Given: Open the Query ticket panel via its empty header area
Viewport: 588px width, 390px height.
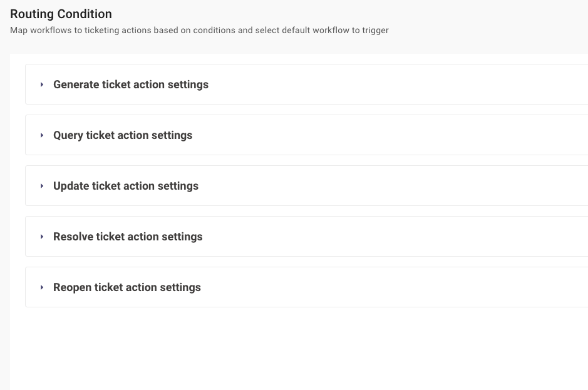Looking at the screenshot, I should click(x=390, y=135).
